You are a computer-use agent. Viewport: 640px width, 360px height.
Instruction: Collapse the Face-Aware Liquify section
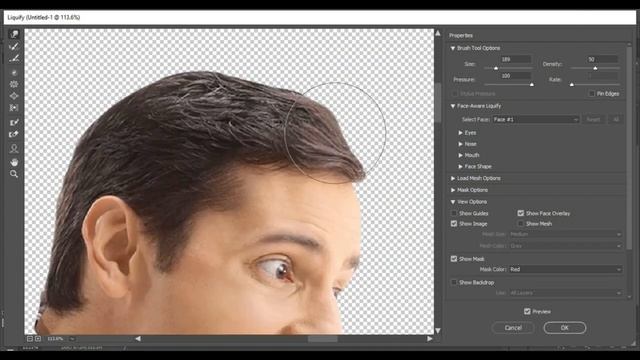(x=453, y=106)
